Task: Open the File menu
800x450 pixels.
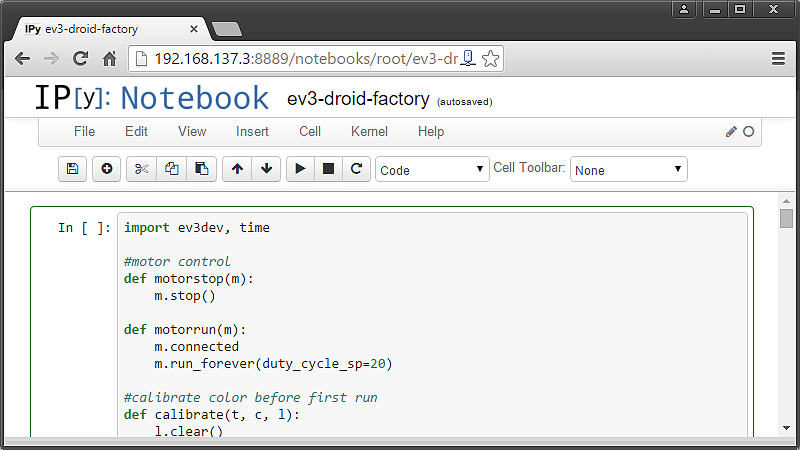Action: pyautogui.click(x=84, y=132)
